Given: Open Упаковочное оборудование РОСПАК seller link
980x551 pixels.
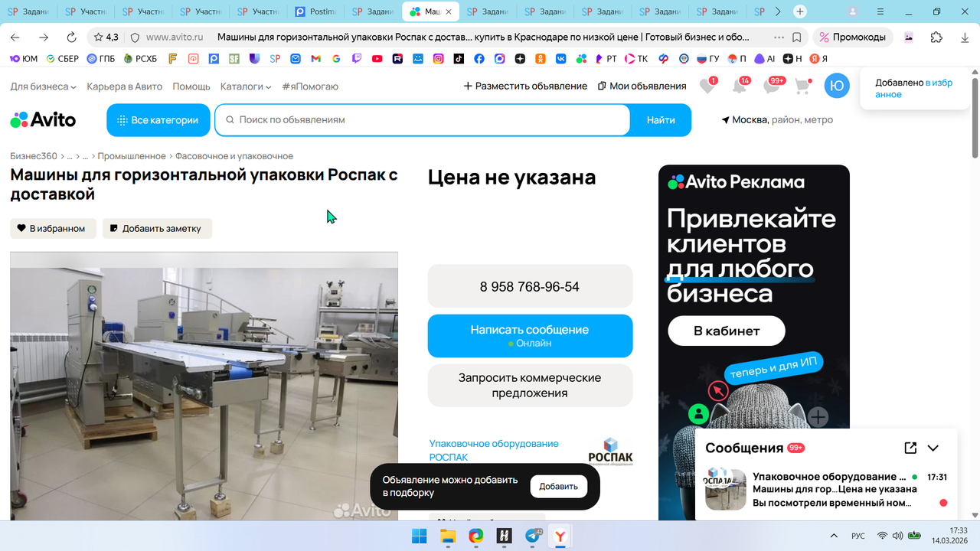Looking at the screenshot, I should pyautogui.click(x=494, y=450).
